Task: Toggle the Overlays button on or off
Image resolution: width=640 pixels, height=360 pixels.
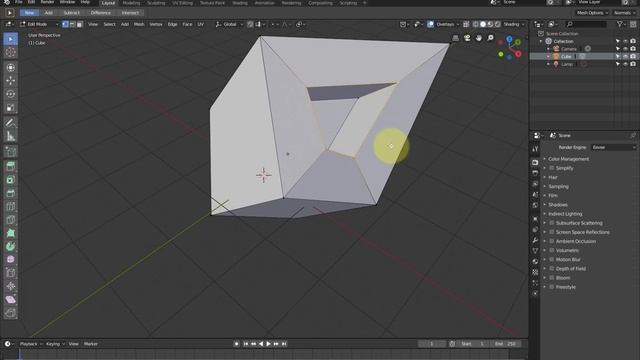Action: click(x=431, y=24)
